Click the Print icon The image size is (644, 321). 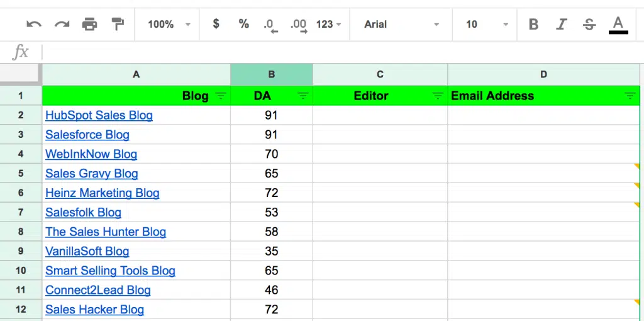(90, 25)
